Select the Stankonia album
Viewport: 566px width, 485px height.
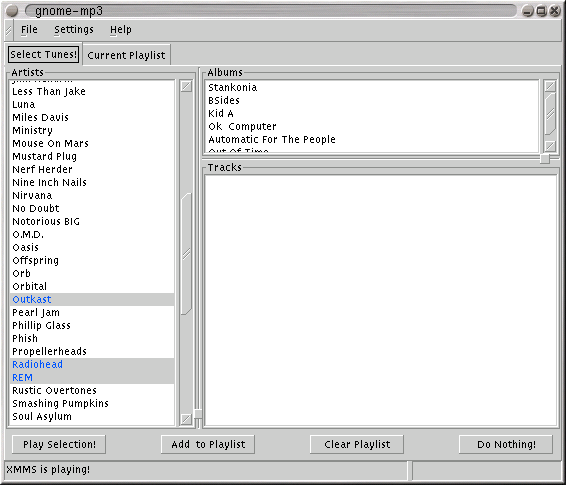[372, 88]
